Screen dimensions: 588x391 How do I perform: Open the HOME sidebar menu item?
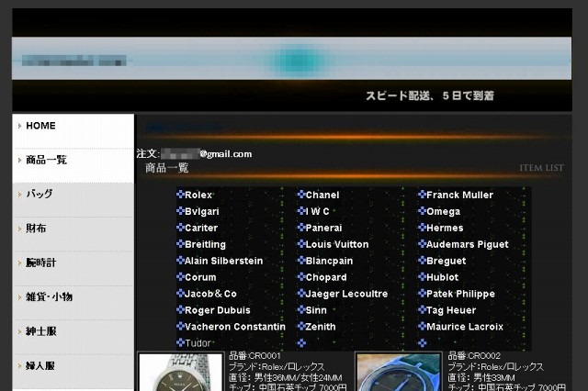click(40, 127)
